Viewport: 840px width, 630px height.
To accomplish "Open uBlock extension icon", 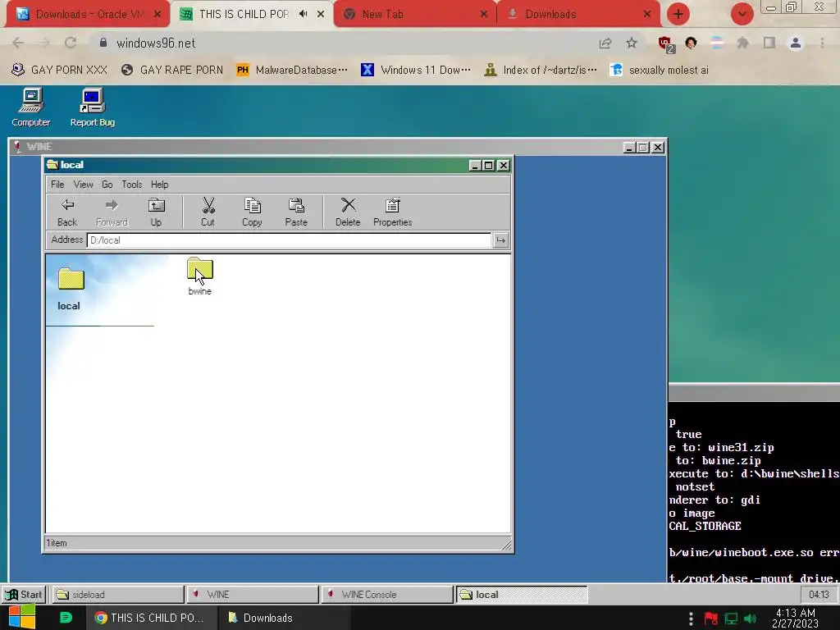I will 665,44.
